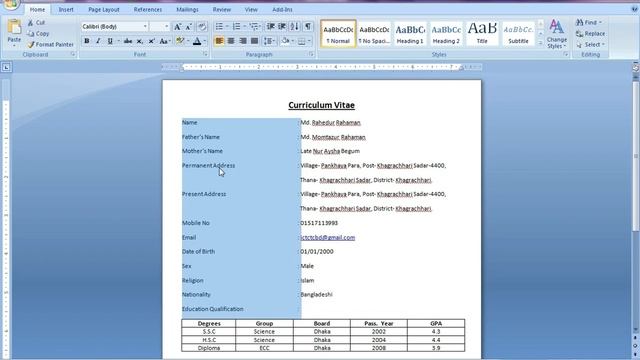Toggle Subscript formatting
The height and width of the screenshot is (360, 640).
(140, 41)
